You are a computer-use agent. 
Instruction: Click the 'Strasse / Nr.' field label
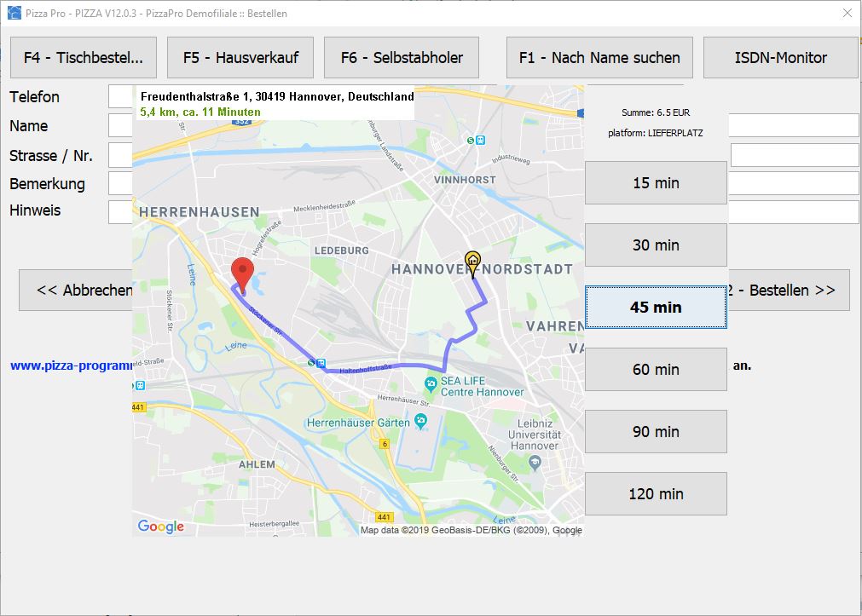pyautogui.click(x=51, y=156)
